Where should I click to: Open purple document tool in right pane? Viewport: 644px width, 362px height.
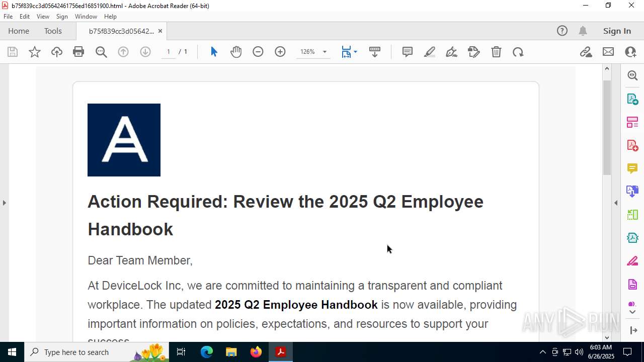[x=632, y=284]
